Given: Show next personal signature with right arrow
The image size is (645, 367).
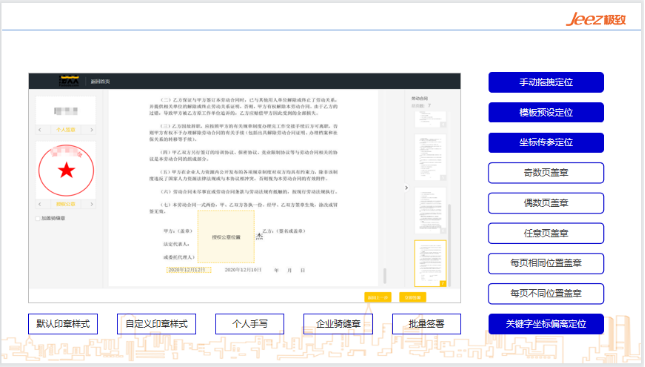Looking at the screenshot, I should 92,130.
